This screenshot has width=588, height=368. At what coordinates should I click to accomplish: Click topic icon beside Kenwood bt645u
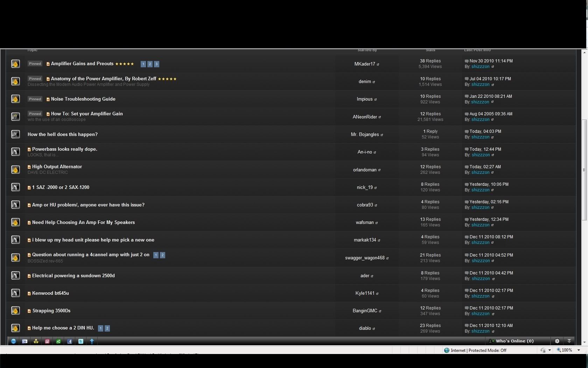tap(15, 293)
